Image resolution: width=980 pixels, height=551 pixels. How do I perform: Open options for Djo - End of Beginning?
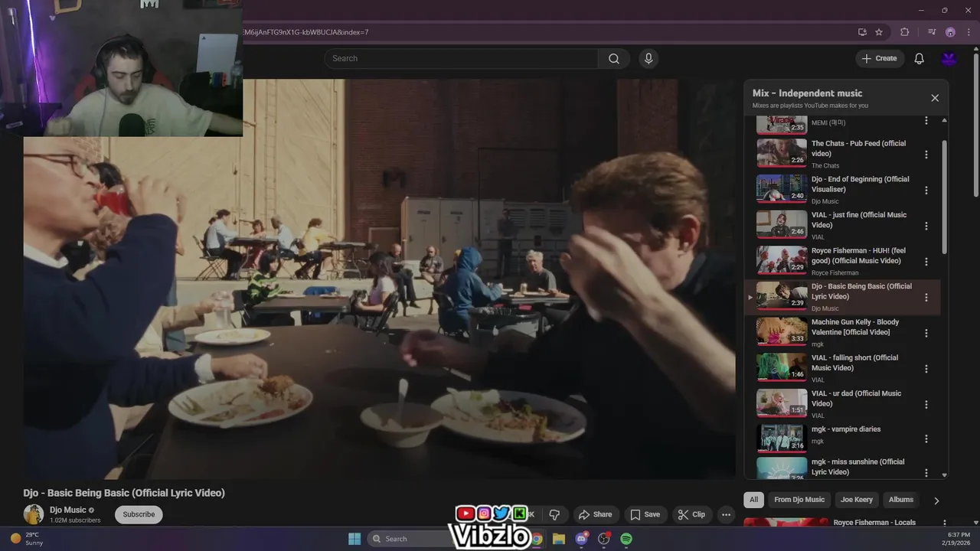click(926, 190)
